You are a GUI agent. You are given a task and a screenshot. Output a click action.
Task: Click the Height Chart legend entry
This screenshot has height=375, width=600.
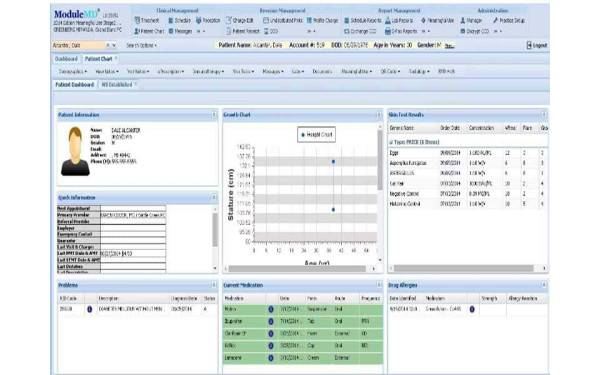(x=316, y=135)
